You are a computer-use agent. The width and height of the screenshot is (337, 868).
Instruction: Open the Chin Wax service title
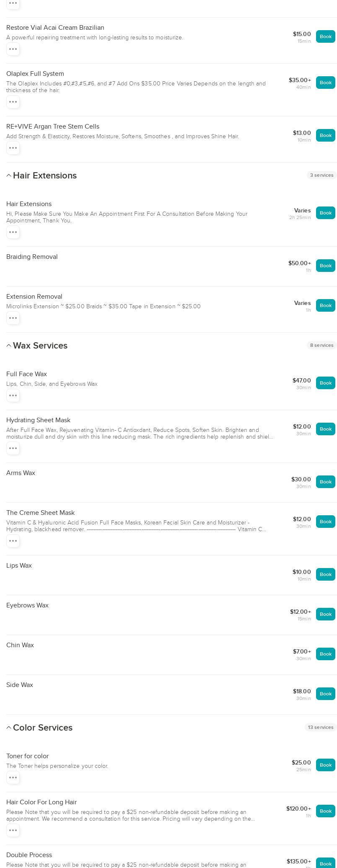pos(20,645)
